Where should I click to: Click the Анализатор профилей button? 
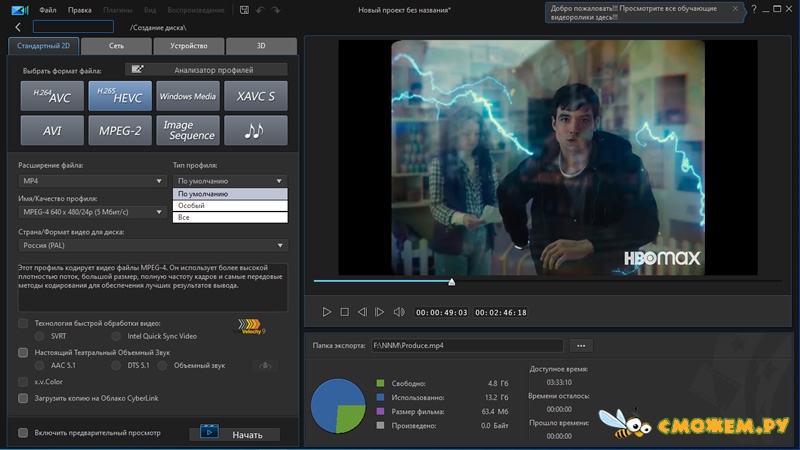[206, 69]
